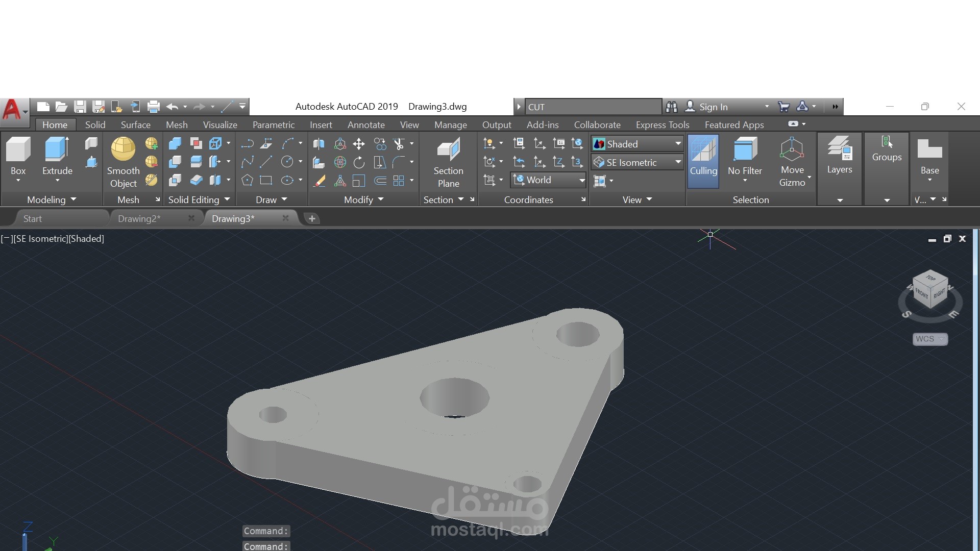Expand the Draw panel

tap(272, 199)
